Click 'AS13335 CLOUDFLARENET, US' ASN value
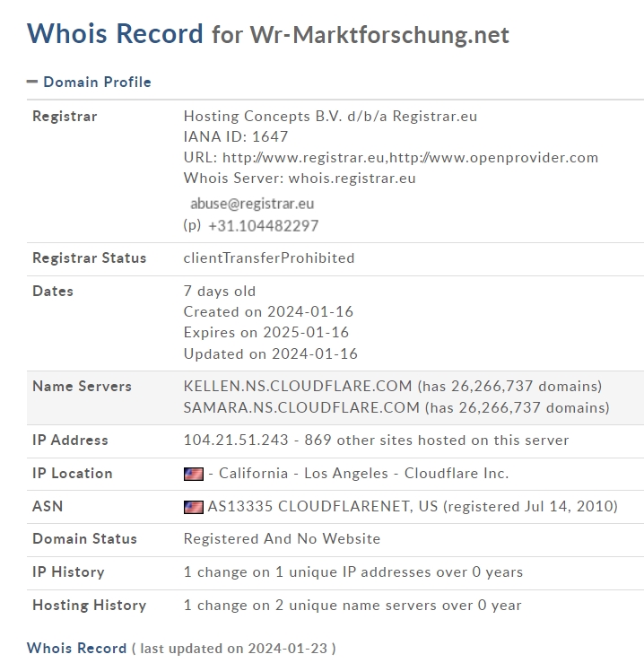This screenshot has height=663, width=644. [x=323, y=506]
